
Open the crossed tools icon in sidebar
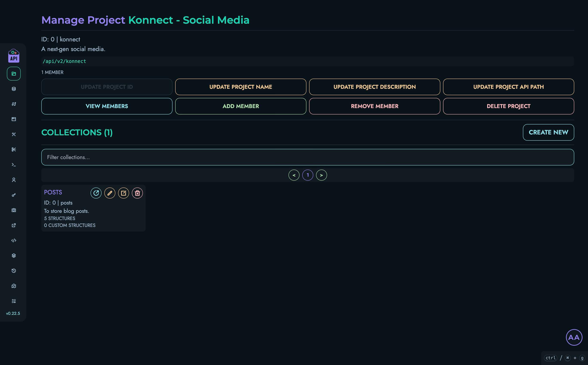14,134
